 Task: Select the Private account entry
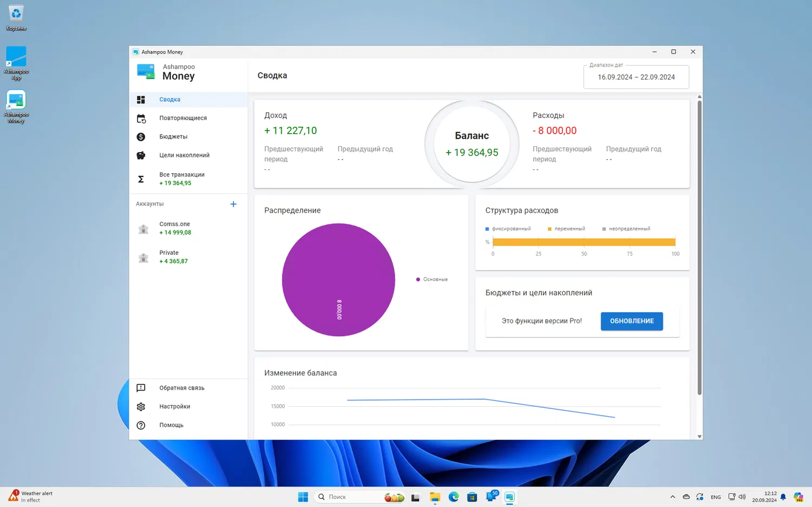point(188,257)
